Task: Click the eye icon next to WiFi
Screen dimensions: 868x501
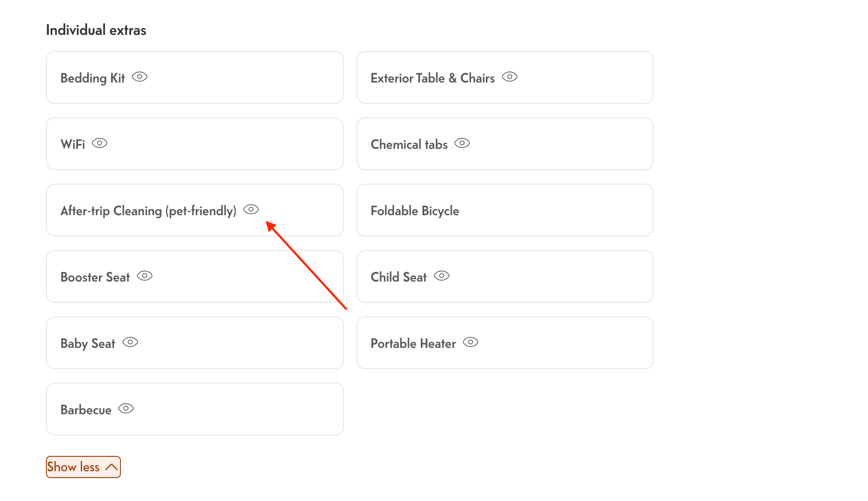Action: (x=100, y=143)
